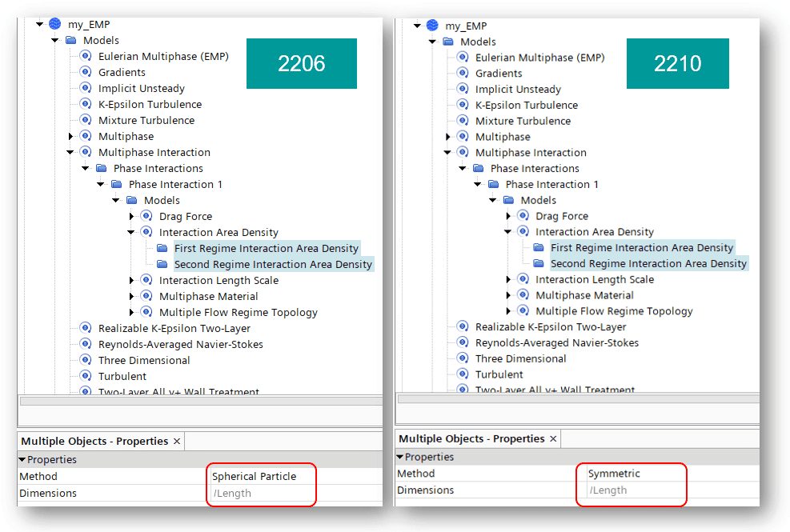Image resolution: width=790 pixels, height=532 pixels.
Task: Click Multiple Flow Regime Topology icon in left tree
Action: [x=146, y=312]
